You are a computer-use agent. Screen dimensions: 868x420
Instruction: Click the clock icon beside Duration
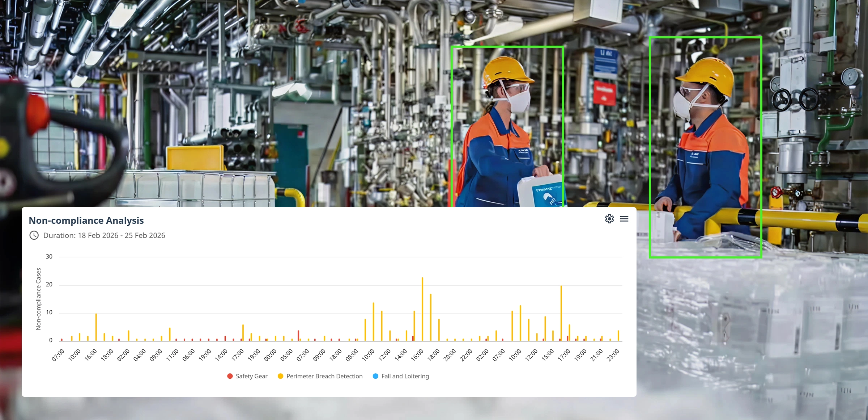(34, 235)
